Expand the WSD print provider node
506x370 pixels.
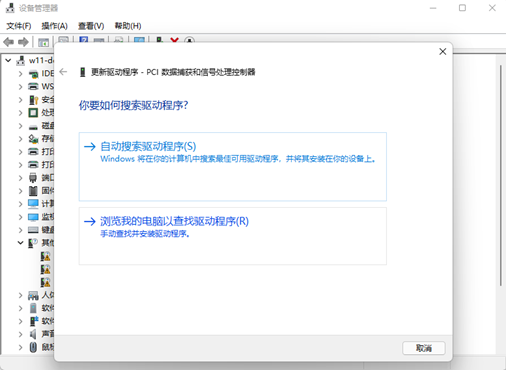pos(20,87)
